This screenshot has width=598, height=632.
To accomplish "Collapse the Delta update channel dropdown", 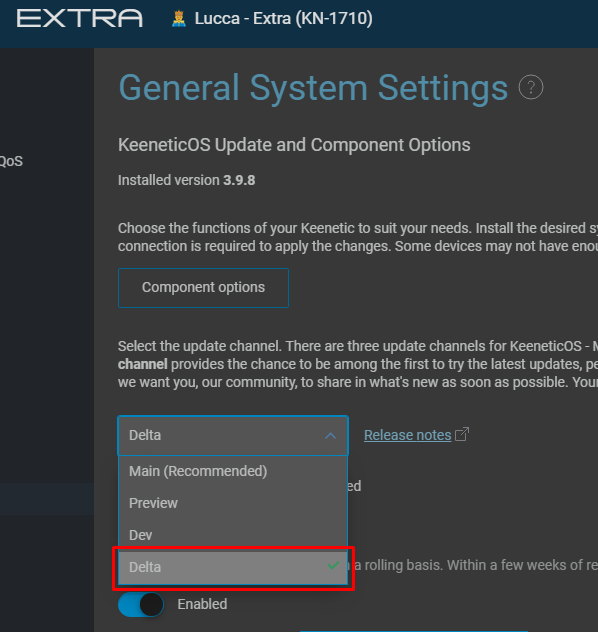I will pyautogui.click(x=233, y=435).
